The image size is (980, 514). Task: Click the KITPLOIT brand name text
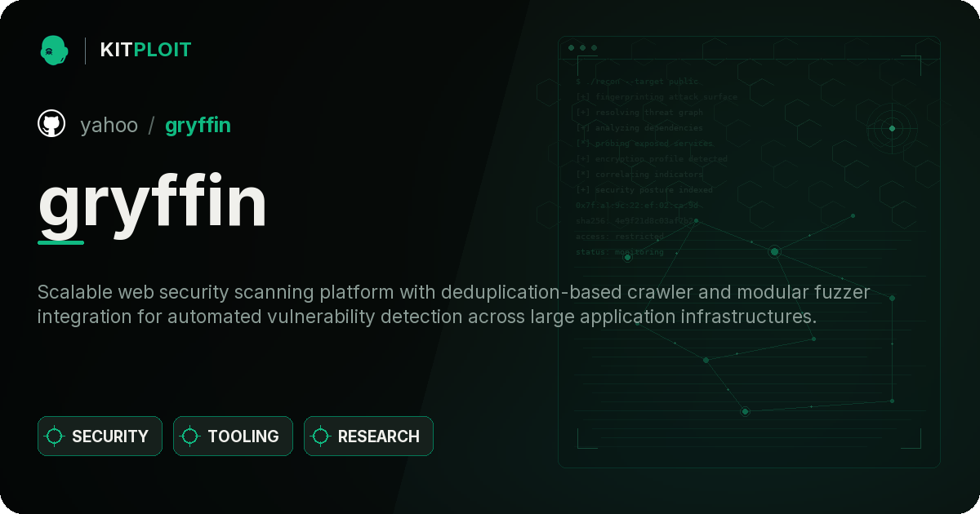pyautogui.click(x=145, y=51)
